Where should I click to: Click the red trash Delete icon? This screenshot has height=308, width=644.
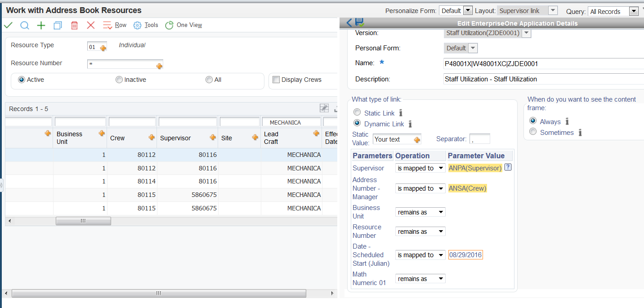(74, 25)
